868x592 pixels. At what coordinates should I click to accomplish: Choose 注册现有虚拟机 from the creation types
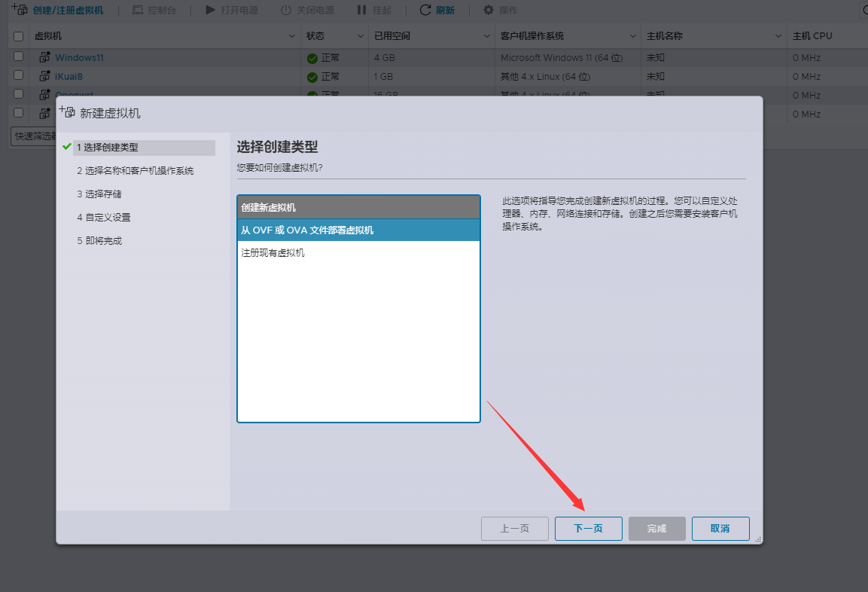[358, 253]
